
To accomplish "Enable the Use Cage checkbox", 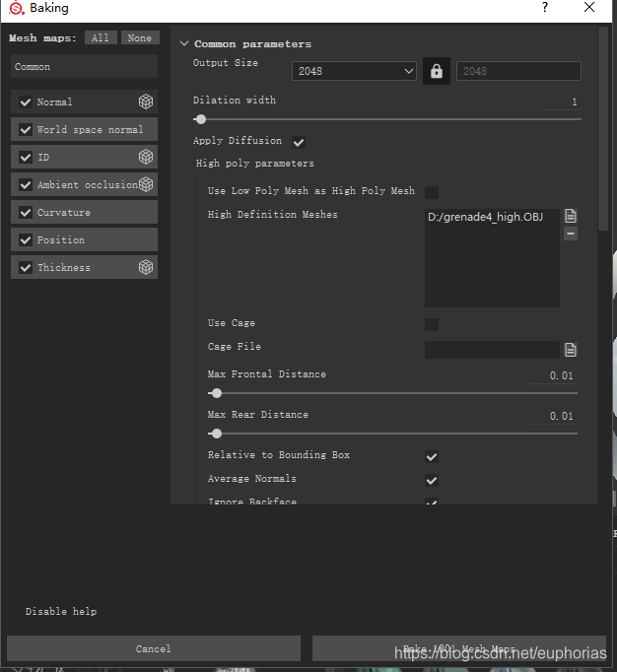I will point(432,324).
